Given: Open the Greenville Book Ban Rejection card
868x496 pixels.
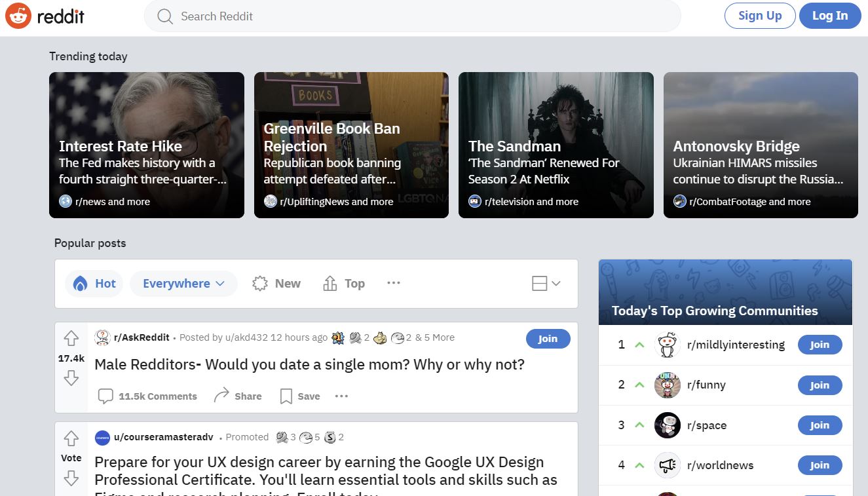Looking at the screenshot, I should point(351,145).
